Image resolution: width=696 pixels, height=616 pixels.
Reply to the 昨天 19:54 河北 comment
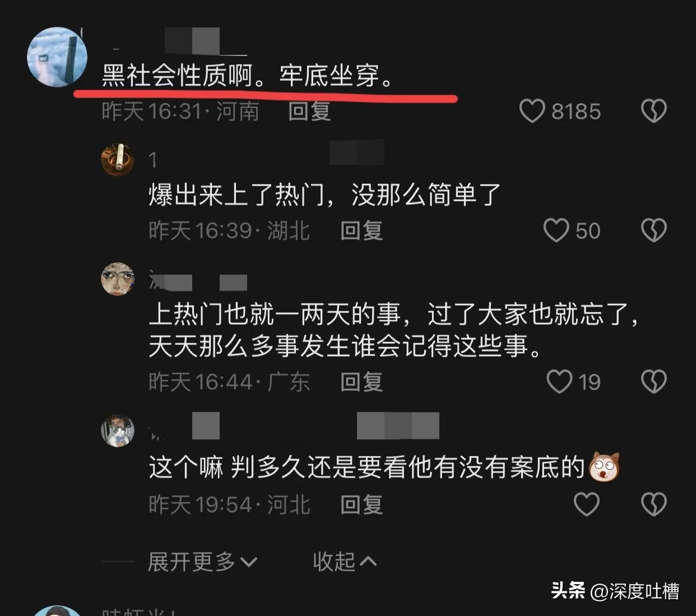pyautogui.click(x=361, y=504)
